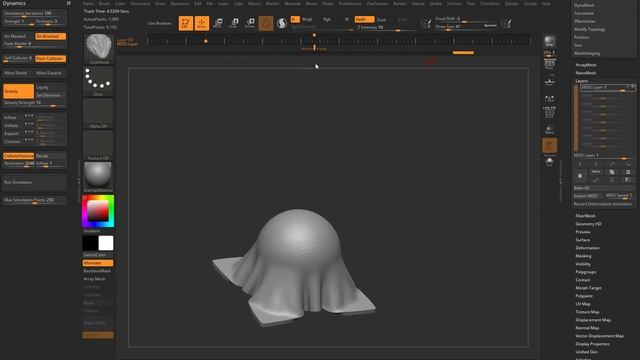This screenshot has height=360, width=640.
Task: Expand the Polygroups section
Action: 586,272
